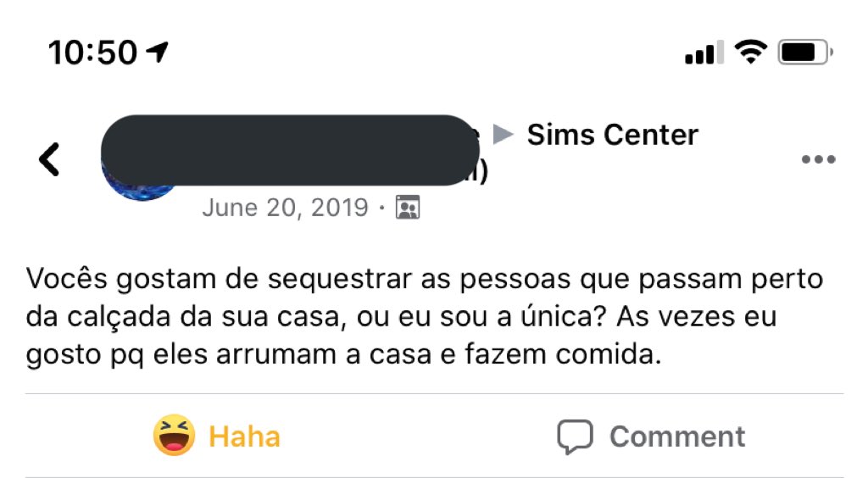Tap the Wi-Fi status icon
Screen dimensions: 868x478
pyautogui.click(x=749, y=53)
